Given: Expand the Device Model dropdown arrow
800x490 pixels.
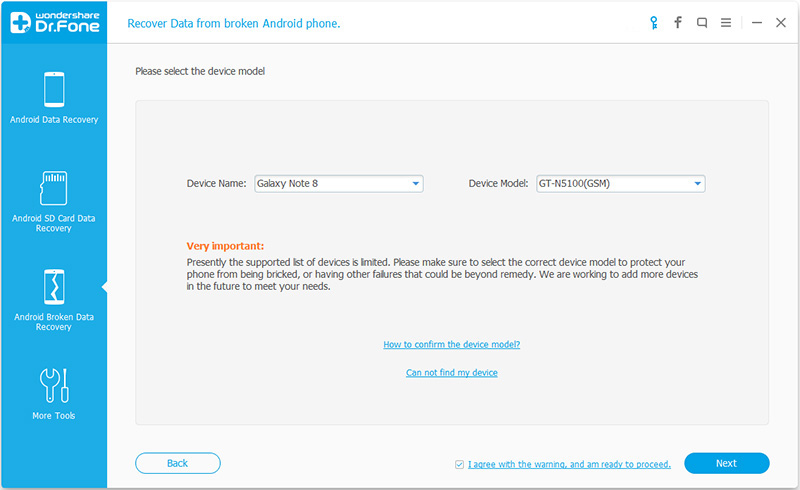Looking at the screenshot, I should point(697,184).
